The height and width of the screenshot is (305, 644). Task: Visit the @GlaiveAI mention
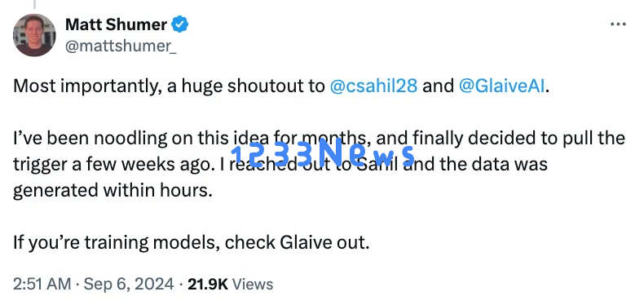tap(502, 86)
